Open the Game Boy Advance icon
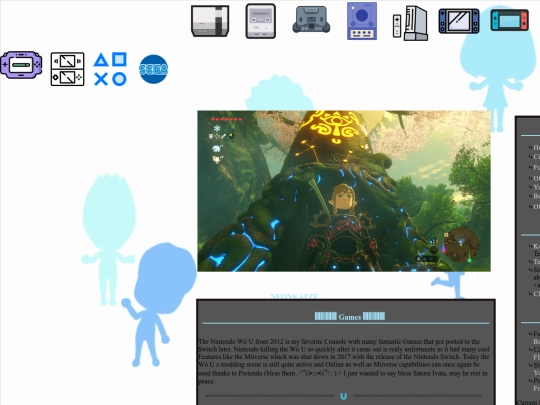This screenshot has height=405, width=540. pos(21,65)
